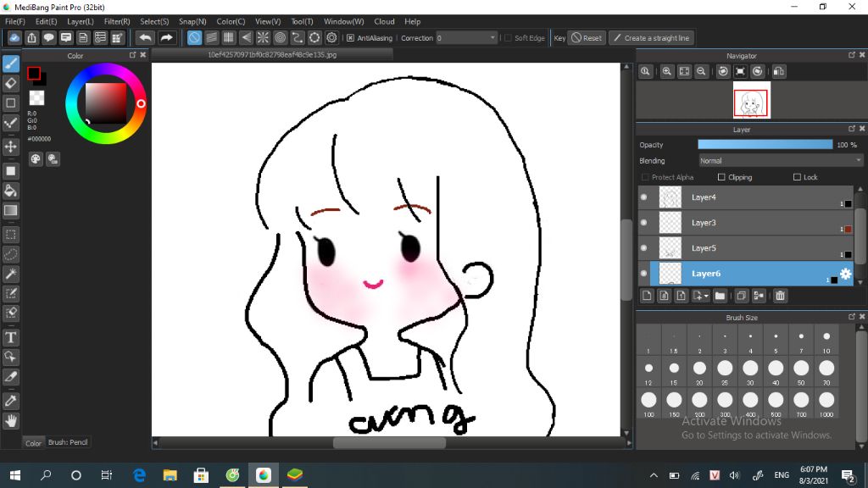Choose the Gradient tool
Viewport: 868px width, 488px height.
tap(10, 210)
